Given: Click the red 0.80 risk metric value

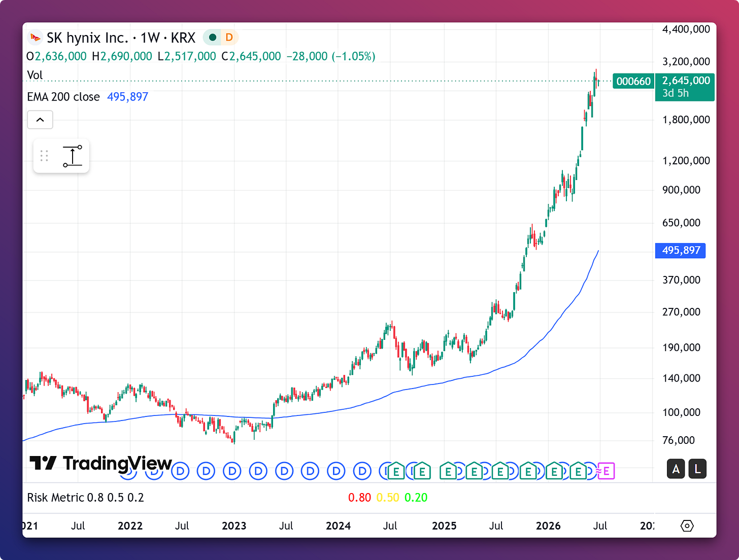Looking at the screenshot, I should pyautogui.click(x=359, y=498).
